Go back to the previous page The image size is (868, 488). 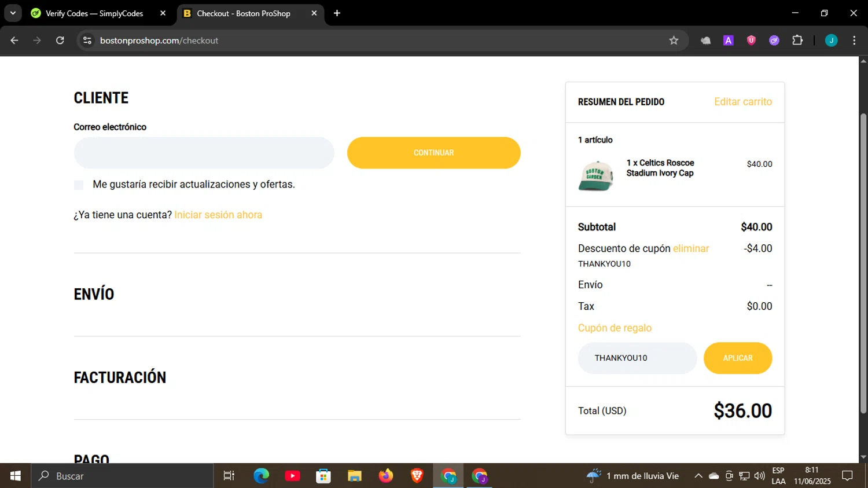click(x=14, y=41)
